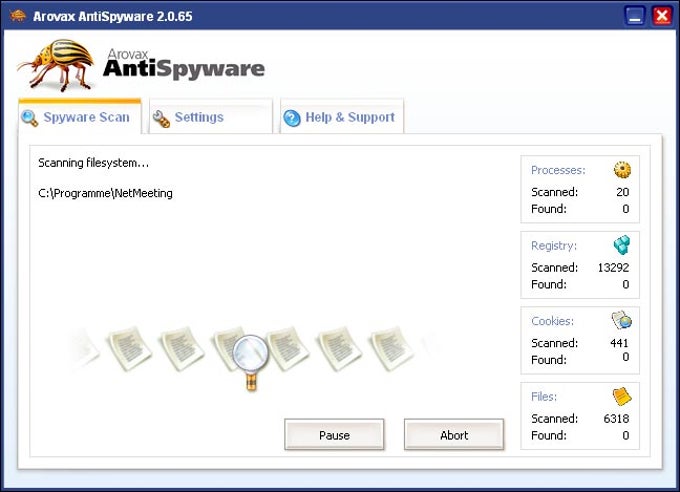Image resolution: width=680 pixels, height=492 pixels.
Task: Click the 'Arovax AntiSpyware 2.0.65' window title
Action: click(113, 16)
